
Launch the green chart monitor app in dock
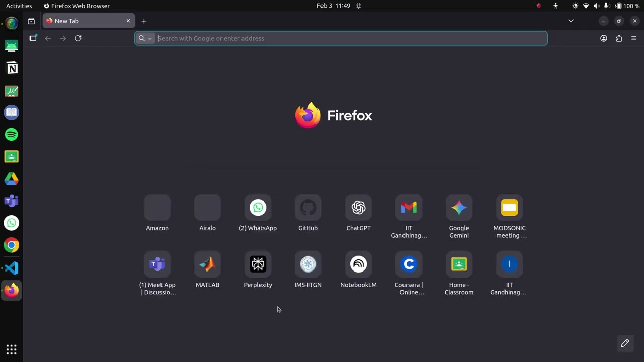(x=12, y=91)
